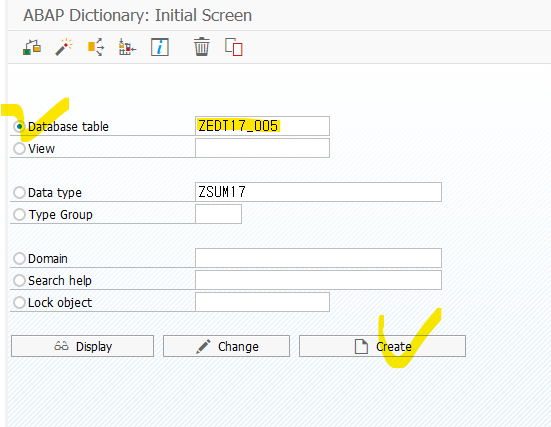
Task: Click the Change button
Action: click(226, 346)
